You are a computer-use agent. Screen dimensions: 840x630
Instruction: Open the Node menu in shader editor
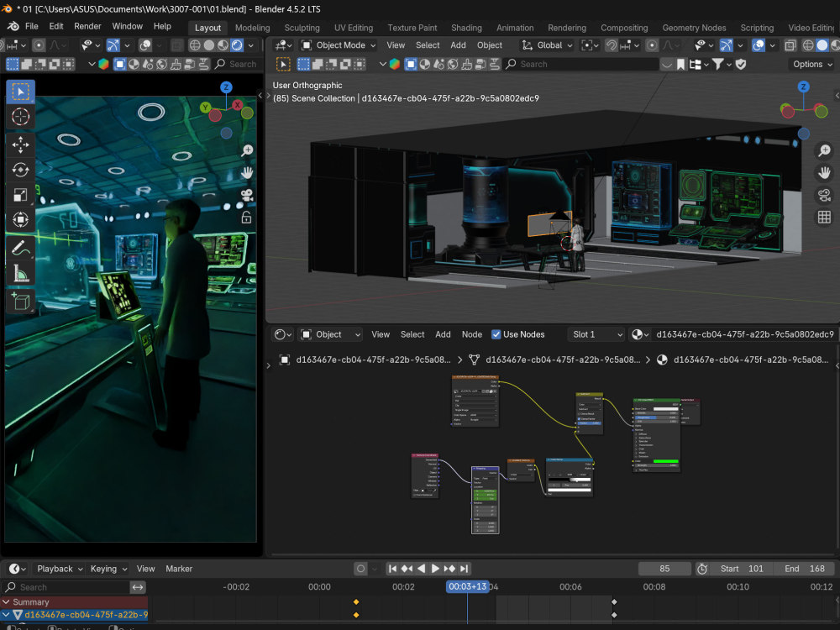coord(471,334)
